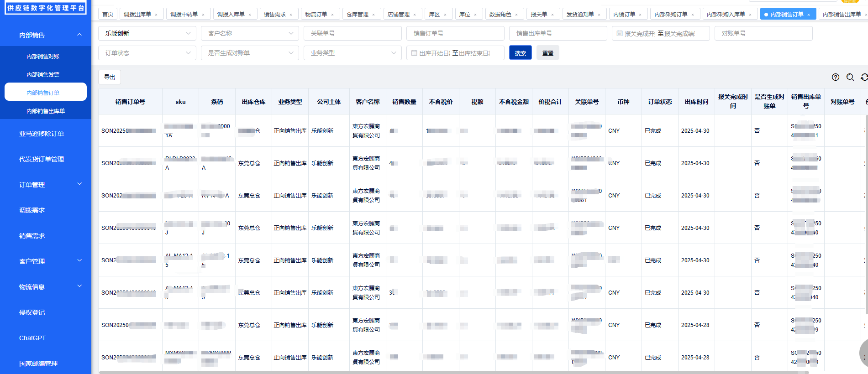868x374 pixels.
Task: Close the 物流订单 tab via x icon
Action: tap(332, 15)
